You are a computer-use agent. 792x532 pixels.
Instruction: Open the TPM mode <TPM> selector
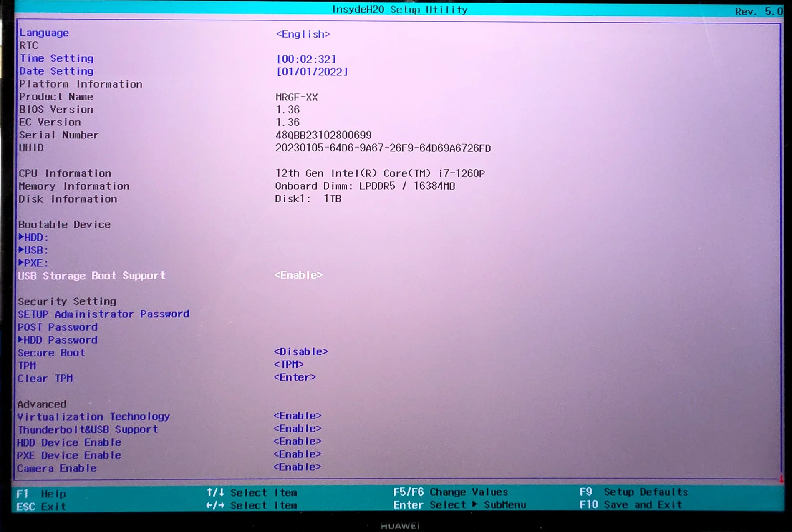[x=289, y=364]
